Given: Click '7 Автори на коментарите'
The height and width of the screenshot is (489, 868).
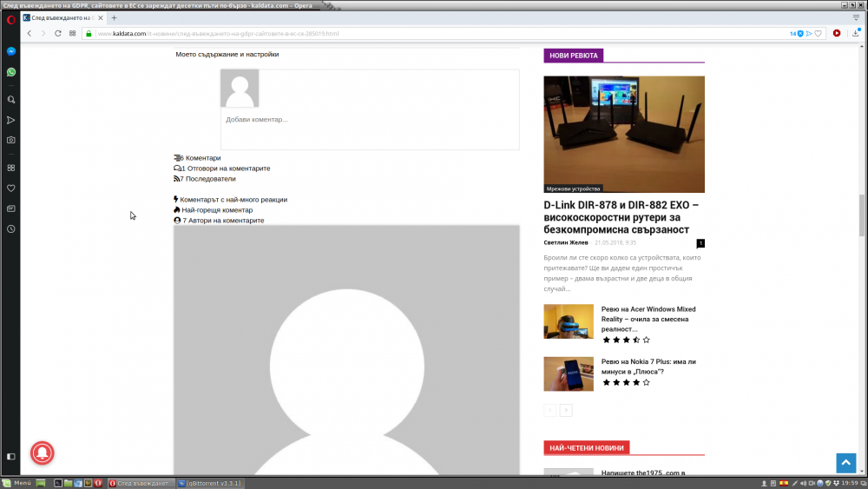Looking at the screenshot, I should [220, 221].
